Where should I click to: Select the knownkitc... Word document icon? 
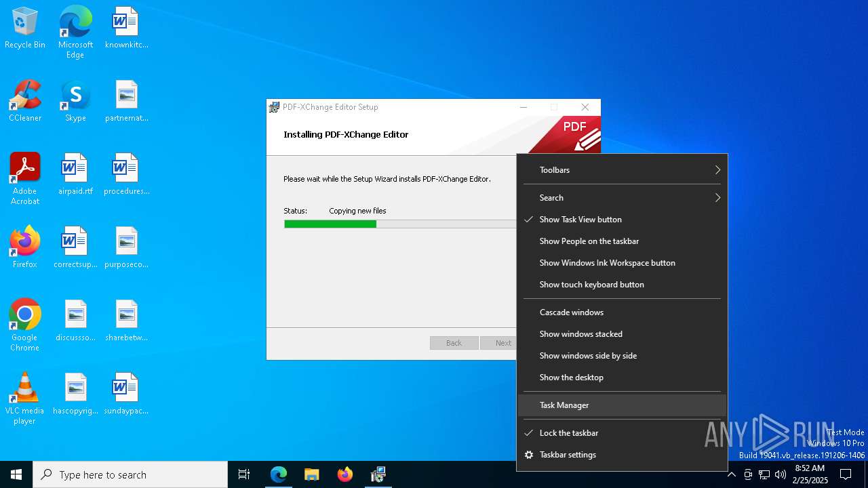coord(126,28)
